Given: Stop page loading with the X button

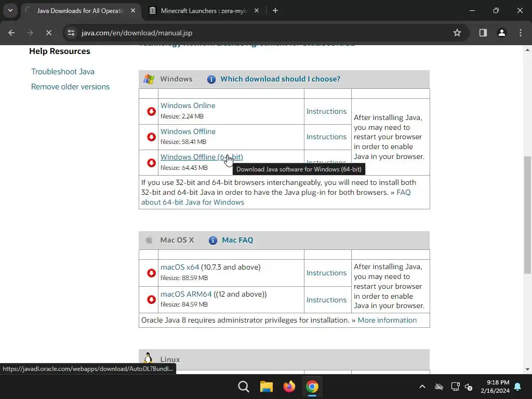Looking at the screenshot, I should [48, 33].
